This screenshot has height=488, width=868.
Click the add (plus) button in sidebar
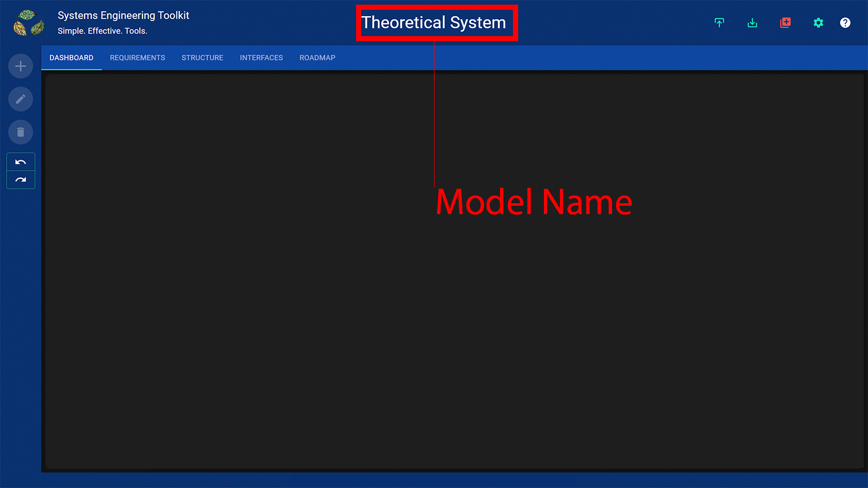point(21,66)
